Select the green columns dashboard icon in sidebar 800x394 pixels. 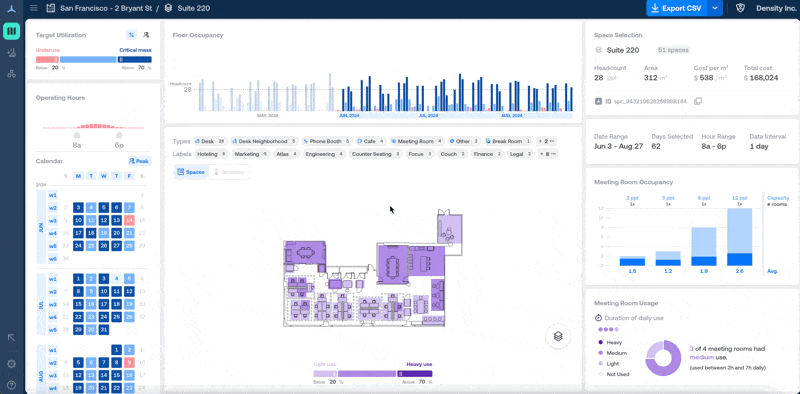[11, 31]
